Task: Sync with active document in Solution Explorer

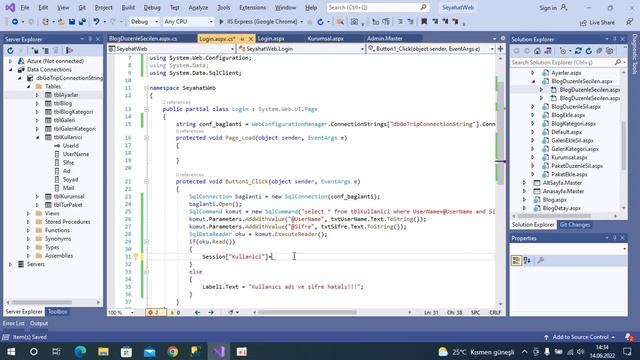Action: pyautogui.click(x=578, y=51)
